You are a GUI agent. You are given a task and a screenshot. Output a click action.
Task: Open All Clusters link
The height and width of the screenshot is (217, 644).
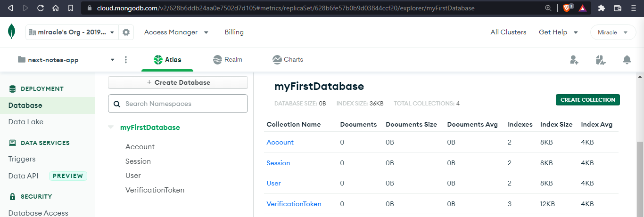click(508, 32)
